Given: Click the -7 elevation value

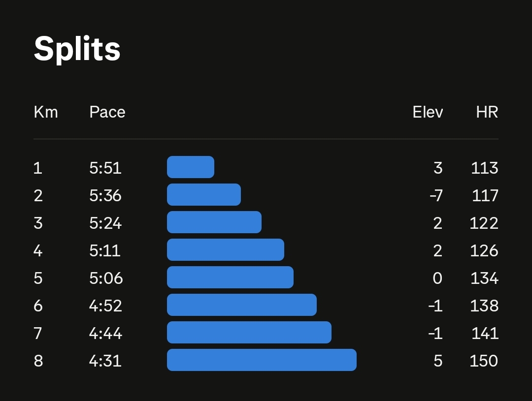Looking at the screenshot, I should point(436,196).
